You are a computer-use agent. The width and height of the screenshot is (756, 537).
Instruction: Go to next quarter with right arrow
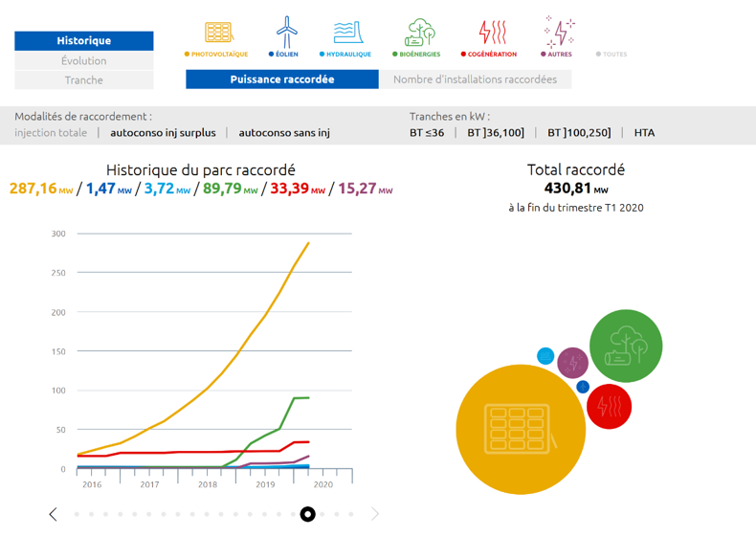(x=375, y=514)
